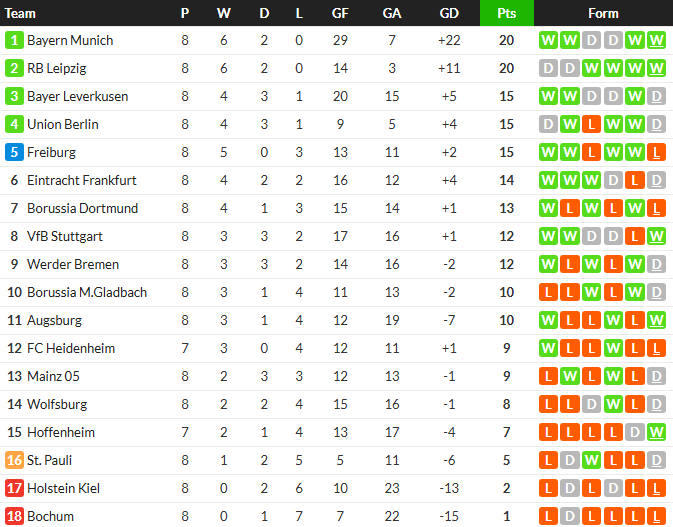The width and height of the screenshot is (673, 527).
Task: Click Bayern Munich's most recent form result
Action: pyautogui.click(x=656, y=41)
